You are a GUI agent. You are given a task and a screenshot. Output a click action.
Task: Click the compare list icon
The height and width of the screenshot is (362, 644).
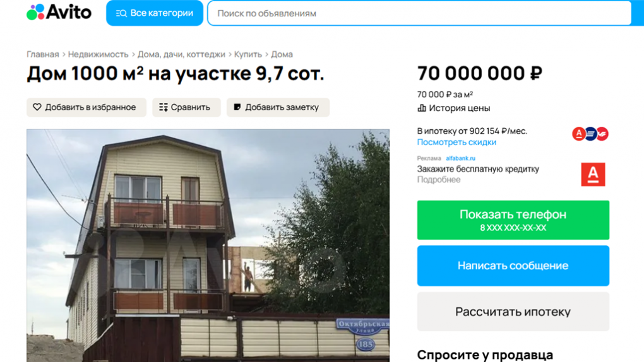pyautogui.click(x=163, y=107)
